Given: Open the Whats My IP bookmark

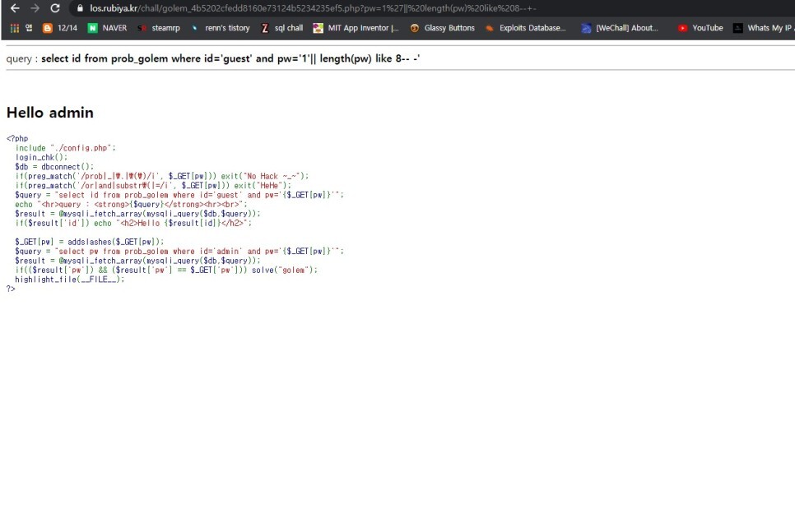Looking at the screenshot, I should click(x=763, y=28).
